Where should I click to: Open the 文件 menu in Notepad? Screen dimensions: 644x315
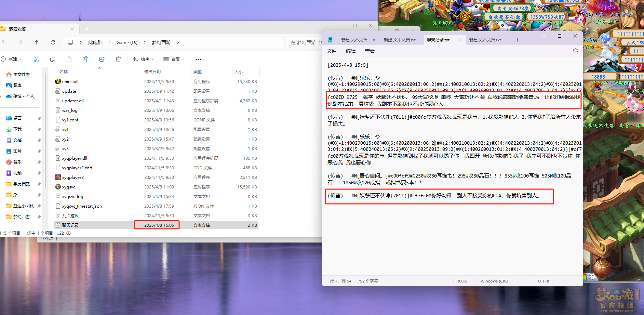click(332, 51)
